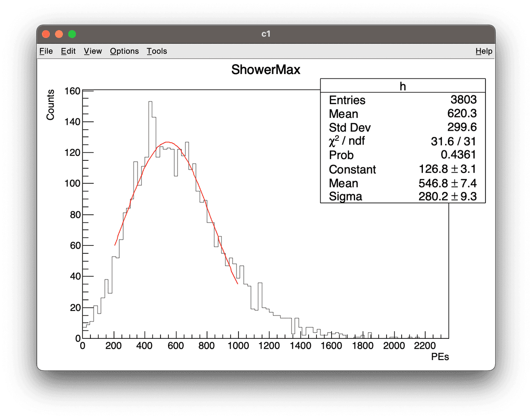Open the View menu

(x=93, y=51)
